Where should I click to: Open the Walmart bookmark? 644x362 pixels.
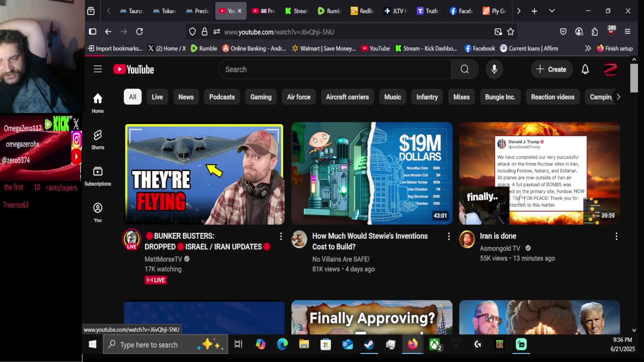point(323,48)
